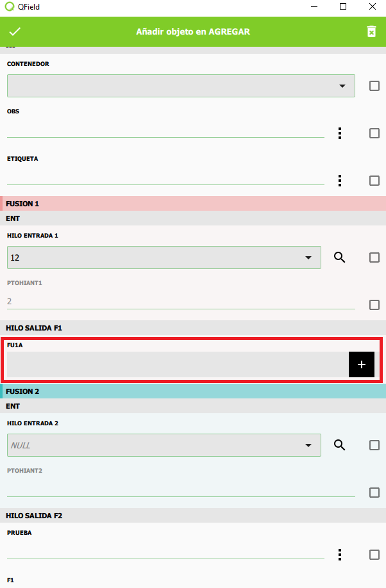Open the OBS field three-dot menu
386x588 pixels.
coord(340,133)
